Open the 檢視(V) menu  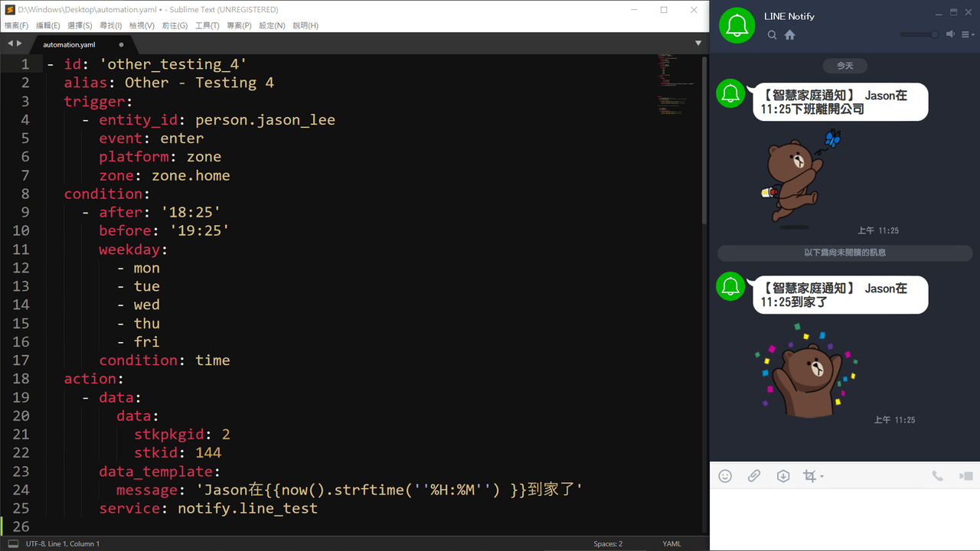[x=142, y=25]
